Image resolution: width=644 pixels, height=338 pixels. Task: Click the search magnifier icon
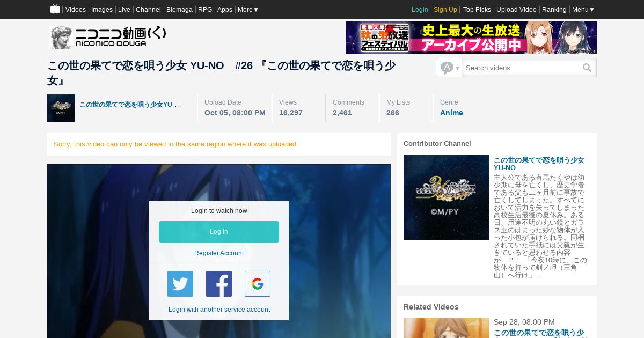coord(587,68)
